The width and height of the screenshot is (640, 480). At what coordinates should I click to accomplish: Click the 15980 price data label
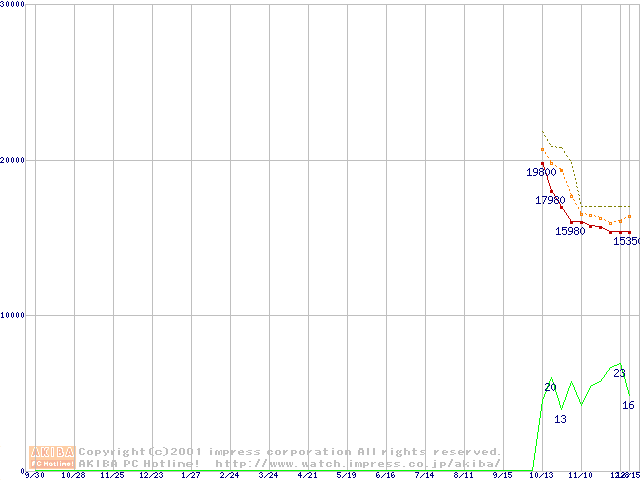[x=570, y=231]
